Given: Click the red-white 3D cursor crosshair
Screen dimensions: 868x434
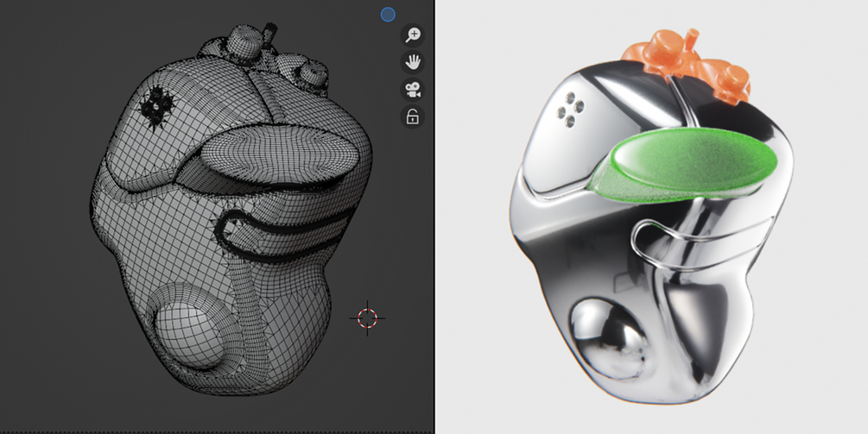Looking at the screenshot, I should point(367,318).
